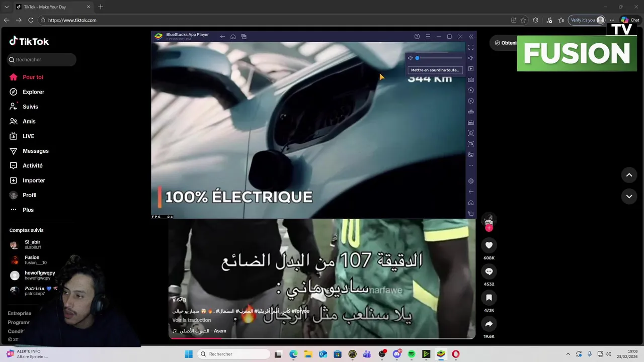Go to next video with down chevron
Viewport: 644px width, 362px height.
click(629, 196)
